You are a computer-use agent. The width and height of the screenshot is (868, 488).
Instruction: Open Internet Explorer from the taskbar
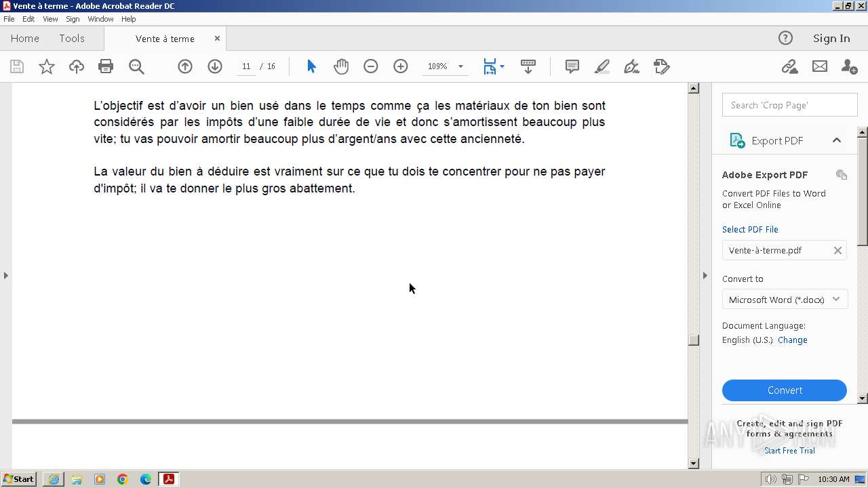(x=54, y=479)
